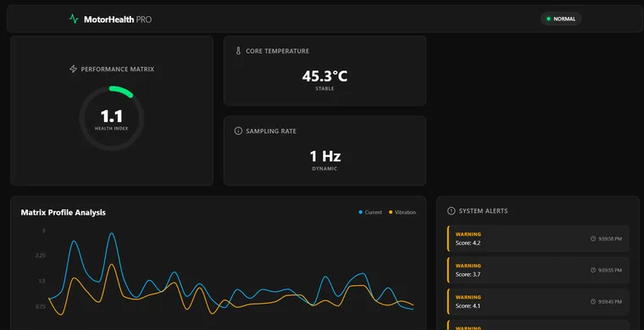Click the DYNAMIC label under sampling rate
Viewport: 644px width, 330px height.
[325, 169]
